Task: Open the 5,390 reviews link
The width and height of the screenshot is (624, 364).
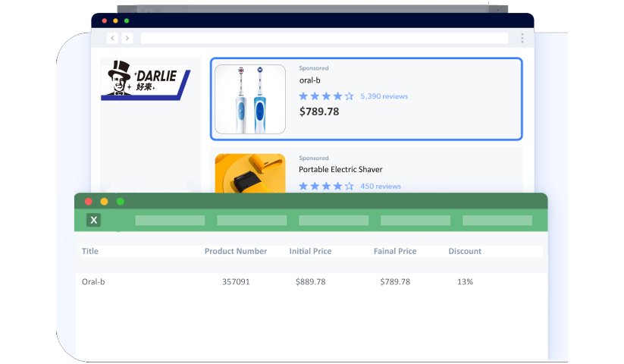Action: pos(384,96)
